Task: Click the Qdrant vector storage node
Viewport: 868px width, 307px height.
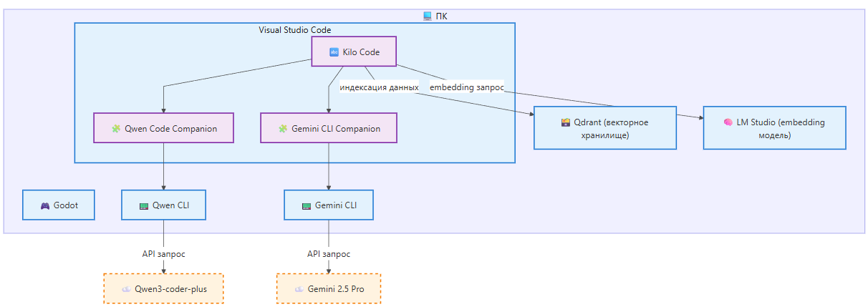Action: click(605, 128)
